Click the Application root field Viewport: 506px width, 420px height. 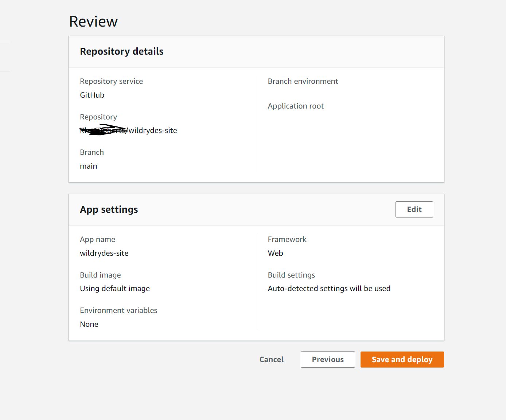point(296,106)
